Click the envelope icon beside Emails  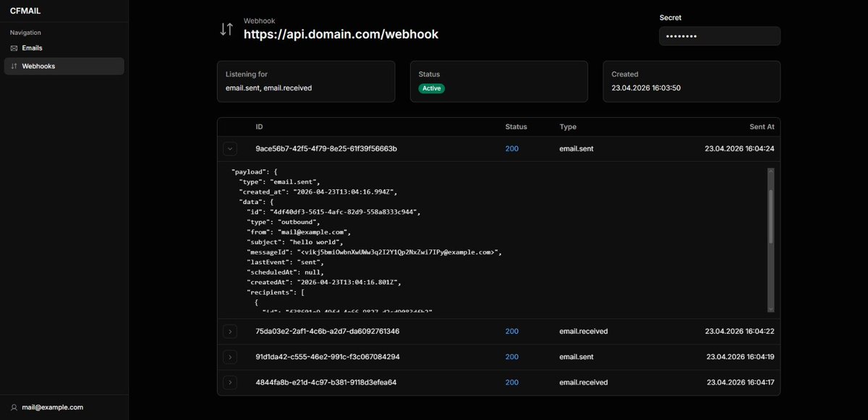click(14, 48)
